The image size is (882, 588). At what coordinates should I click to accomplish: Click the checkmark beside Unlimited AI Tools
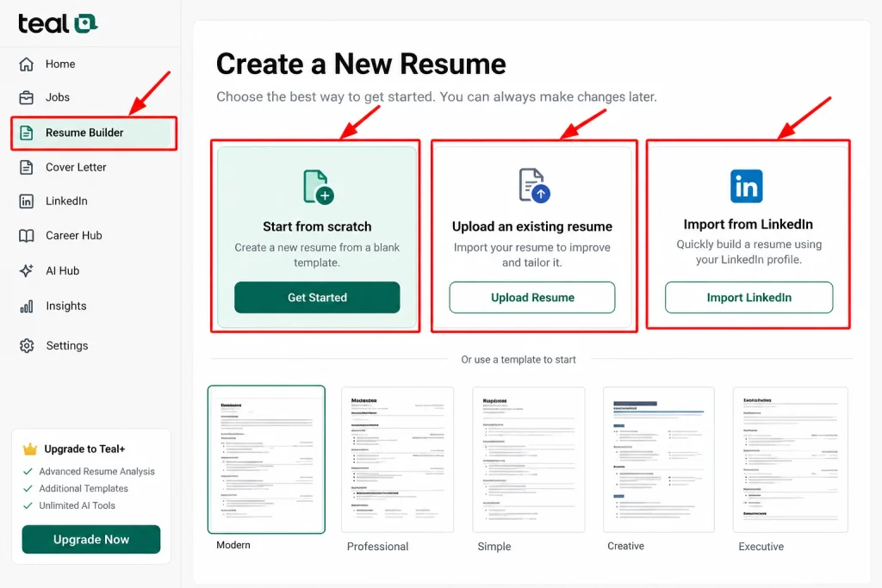pos(28,505)
